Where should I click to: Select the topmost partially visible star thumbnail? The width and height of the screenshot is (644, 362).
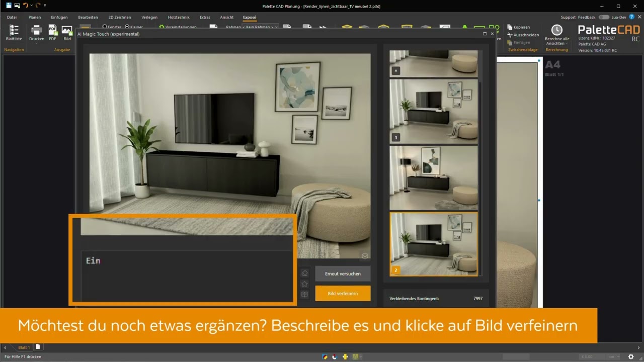pos(434,63)
